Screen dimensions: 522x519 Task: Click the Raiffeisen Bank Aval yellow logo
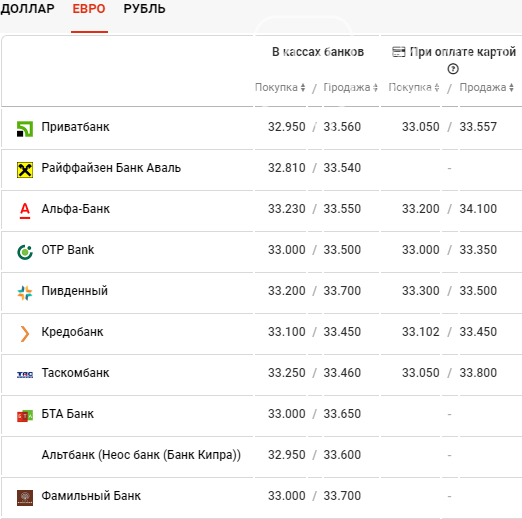coord(25,170)
